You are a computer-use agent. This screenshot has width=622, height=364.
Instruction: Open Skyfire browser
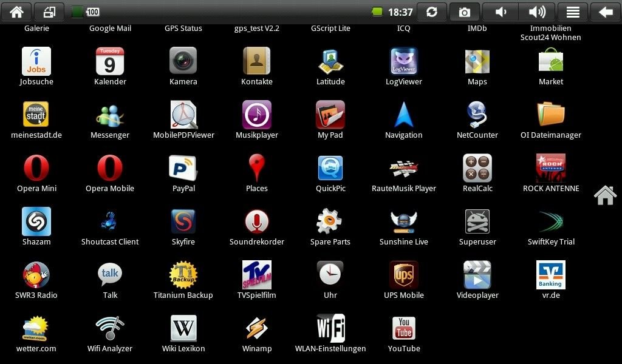tap(183, 226)
